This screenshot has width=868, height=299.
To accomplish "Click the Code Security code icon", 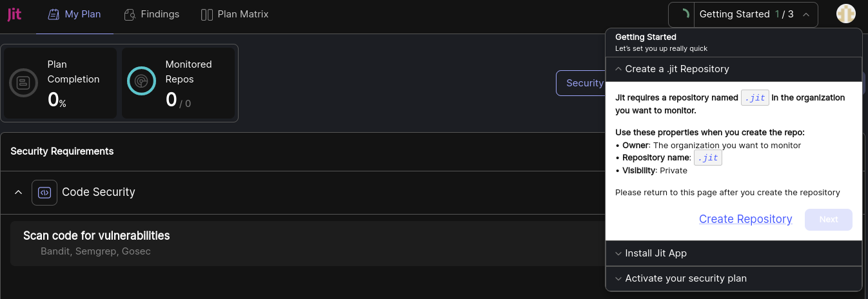I will 44,192.
